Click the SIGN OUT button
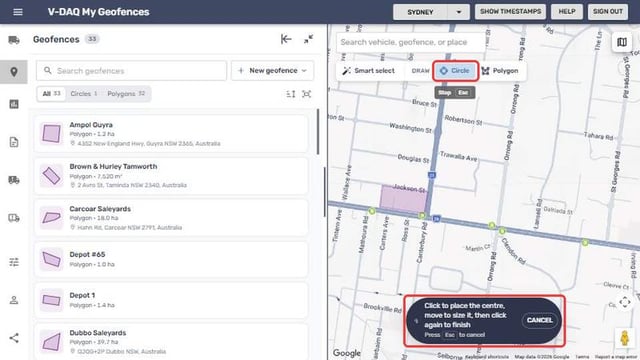 (608, 12)
